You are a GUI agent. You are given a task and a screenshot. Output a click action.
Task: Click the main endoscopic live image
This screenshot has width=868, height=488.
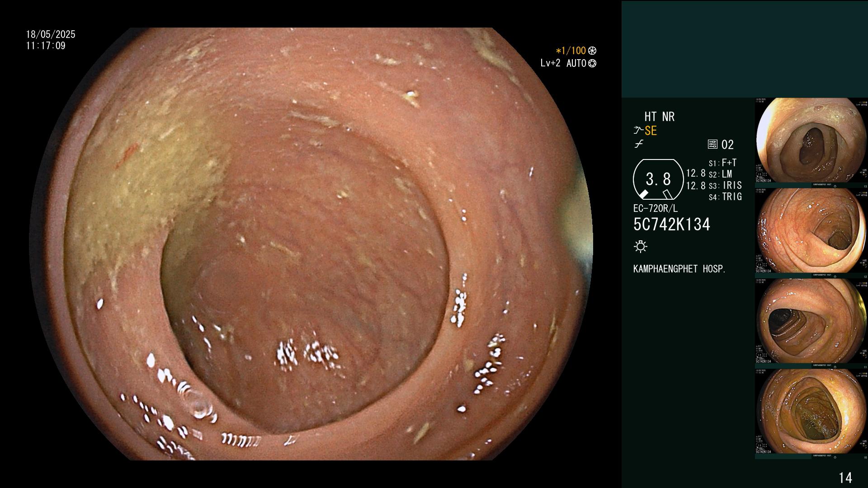311,244
